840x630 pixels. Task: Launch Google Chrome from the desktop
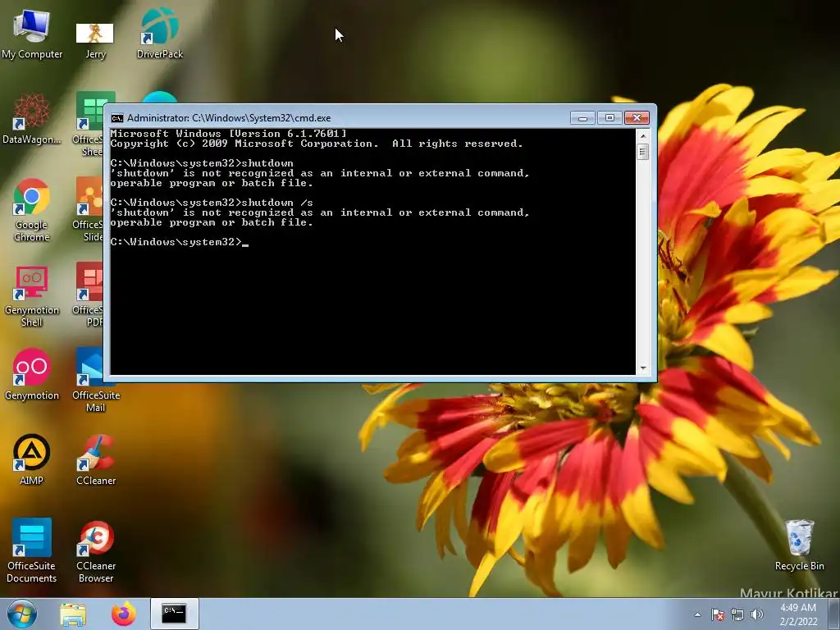(32, 210)
